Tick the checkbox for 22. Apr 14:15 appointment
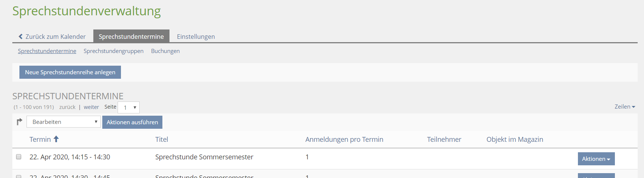The image size is (644, 178). pos(19,157)
